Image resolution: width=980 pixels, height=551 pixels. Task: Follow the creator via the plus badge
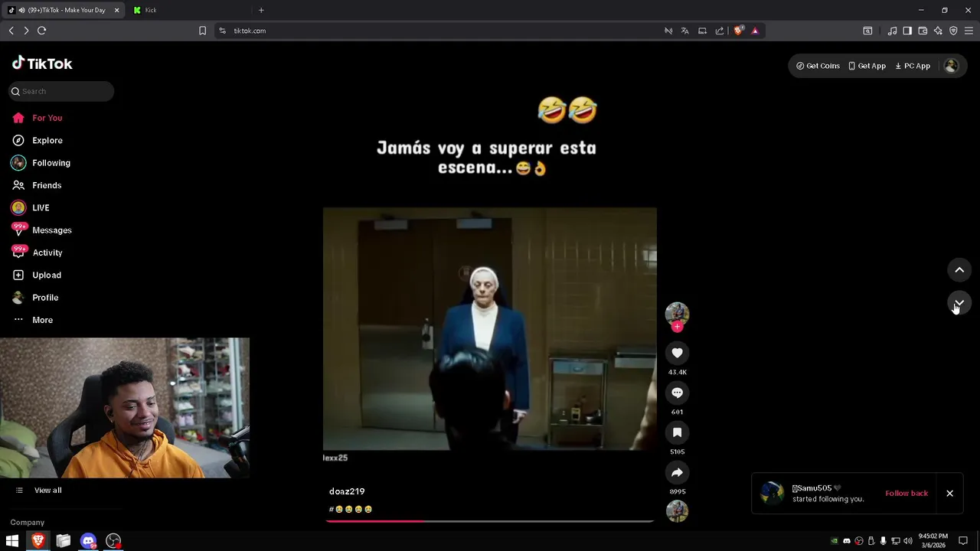point(677,327)
